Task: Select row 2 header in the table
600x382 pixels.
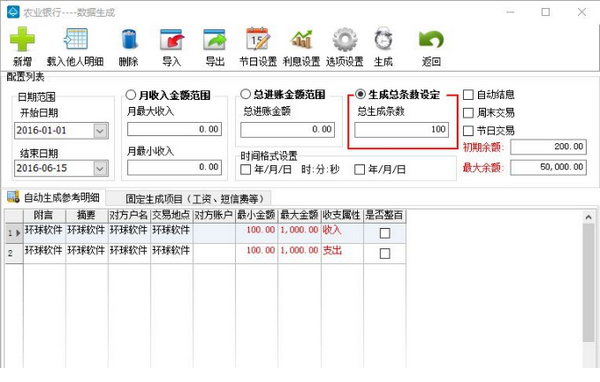Action: (14, 253)
